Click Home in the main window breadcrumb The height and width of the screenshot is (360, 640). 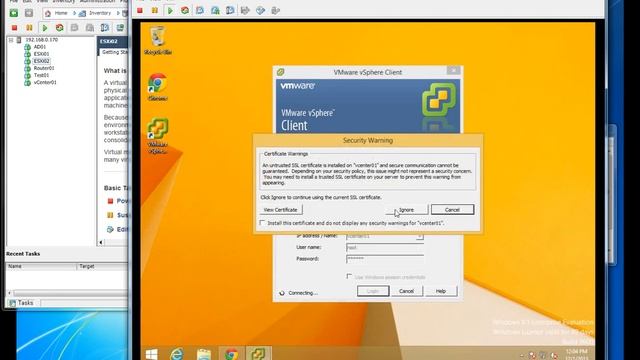[x=61, y=13]
